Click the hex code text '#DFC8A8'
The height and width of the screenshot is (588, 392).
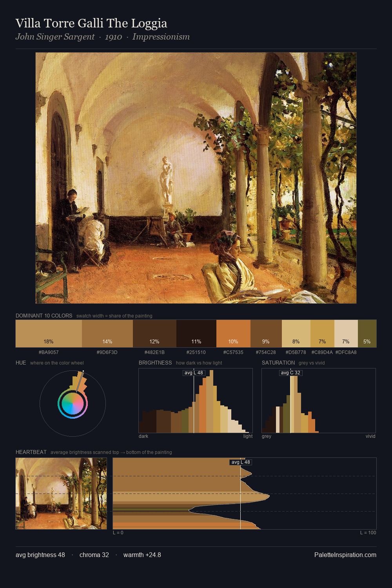(346, 352)
